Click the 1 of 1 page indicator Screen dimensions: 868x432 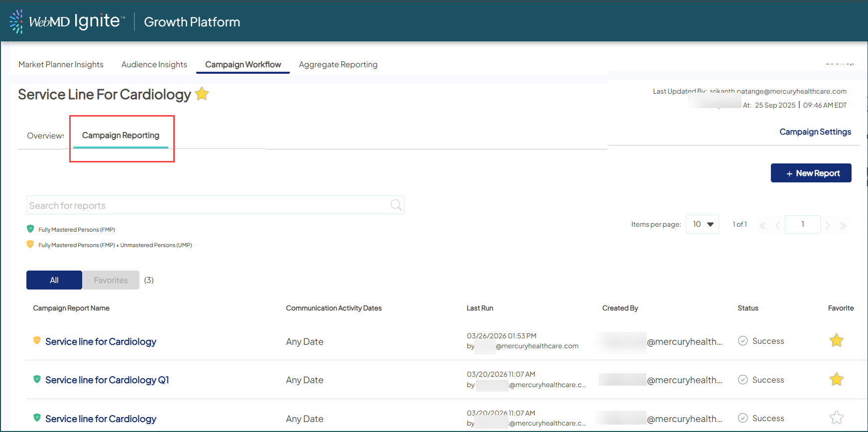point(740,224)
